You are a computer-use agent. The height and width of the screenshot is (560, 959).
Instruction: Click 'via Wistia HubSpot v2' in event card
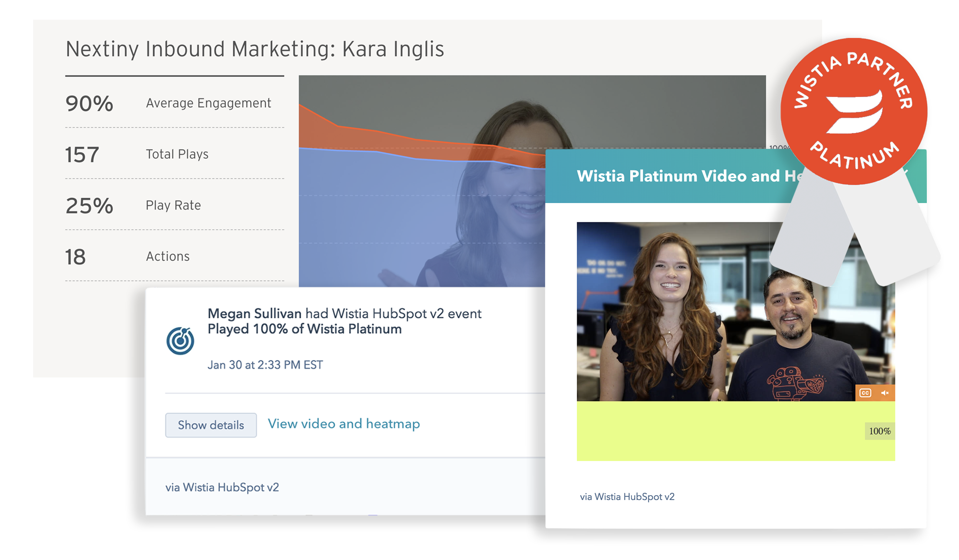coord(222,487)
